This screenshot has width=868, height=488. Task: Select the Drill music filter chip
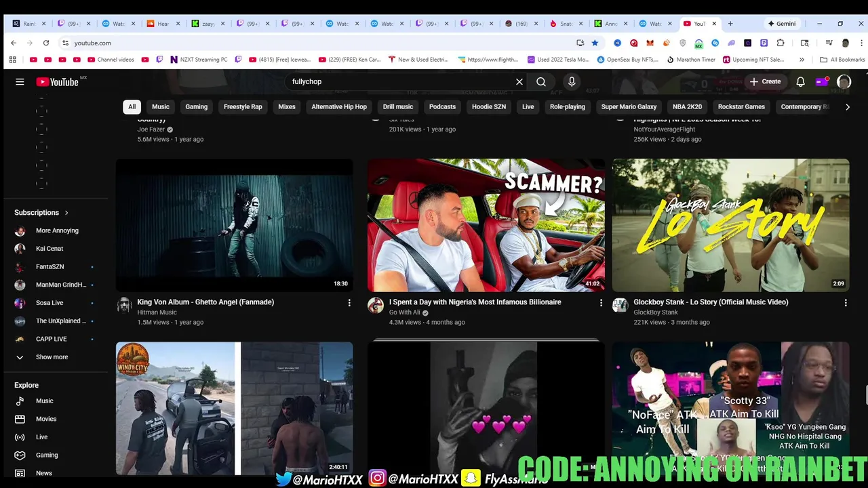[x=398, y=106]
